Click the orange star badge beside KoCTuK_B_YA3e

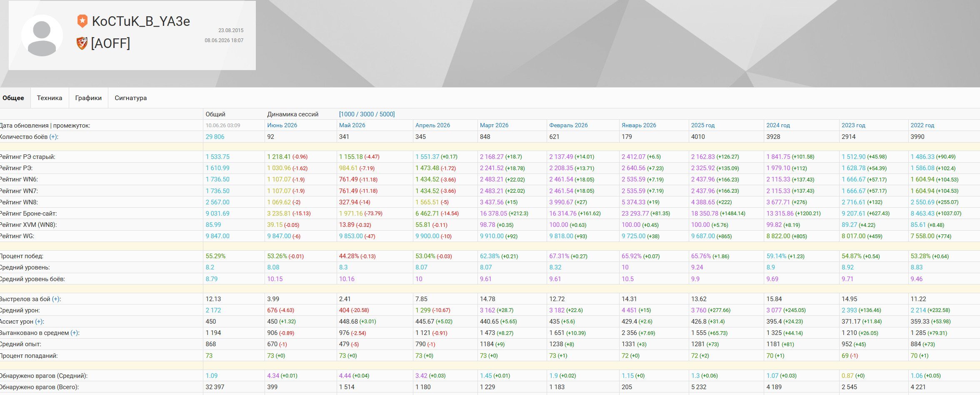point(82,21)
